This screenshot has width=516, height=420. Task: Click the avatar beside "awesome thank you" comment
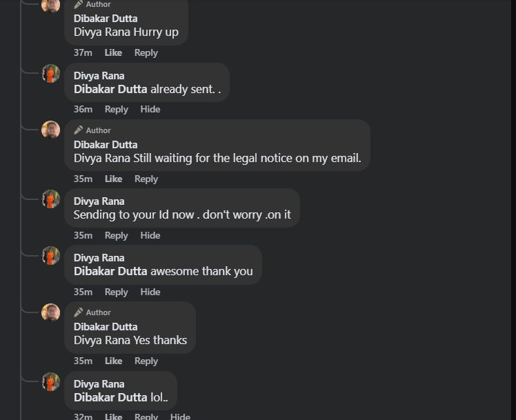pyautogui.click(x=50, y=256)
